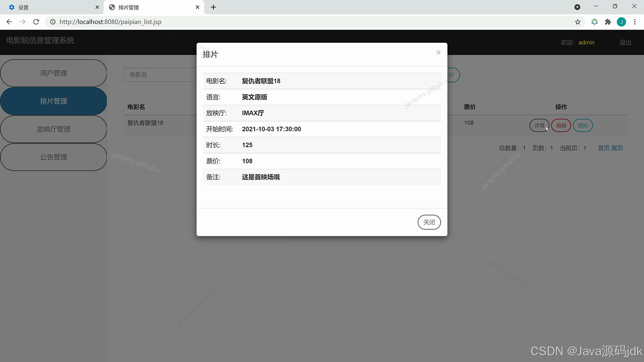Open 公告管理 in the sidebar
This screenshot has height=362, width=644.
[x=54, y=157]
